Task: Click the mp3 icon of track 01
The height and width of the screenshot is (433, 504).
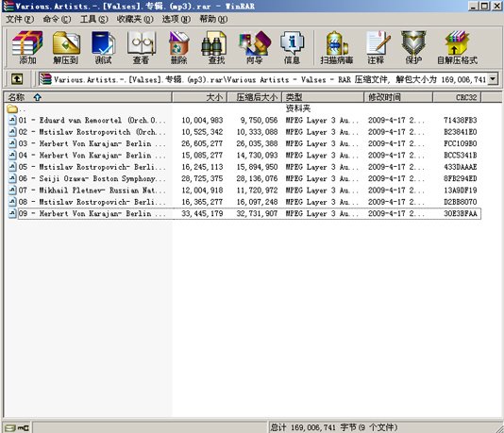Action: (12, 120)
